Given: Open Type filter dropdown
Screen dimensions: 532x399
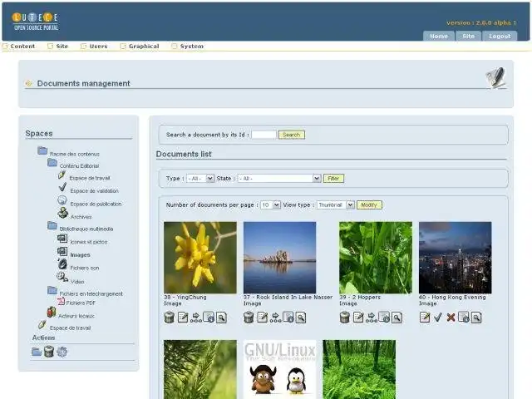Looking at the screenshot, I should 200,179.
